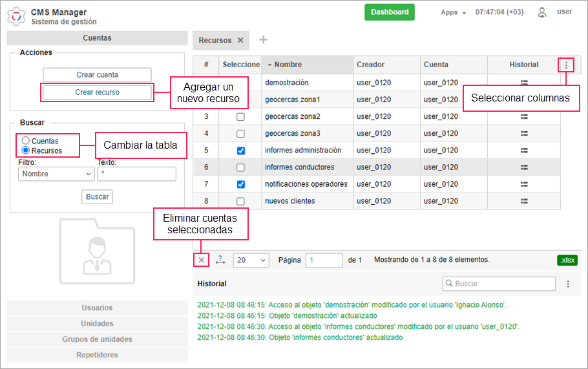
Task: Select the geocercas zona1 name cell
Action: (x=308, y=100)
